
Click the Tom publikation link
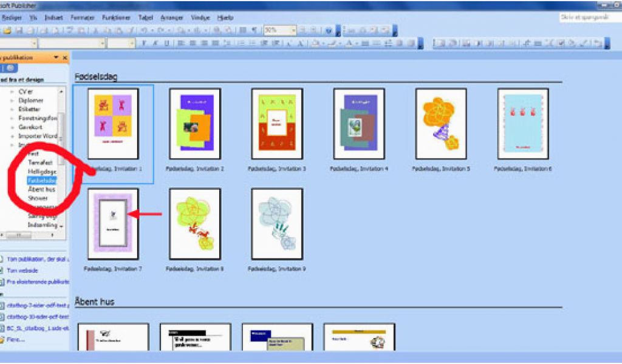click(x=37, y=260)
